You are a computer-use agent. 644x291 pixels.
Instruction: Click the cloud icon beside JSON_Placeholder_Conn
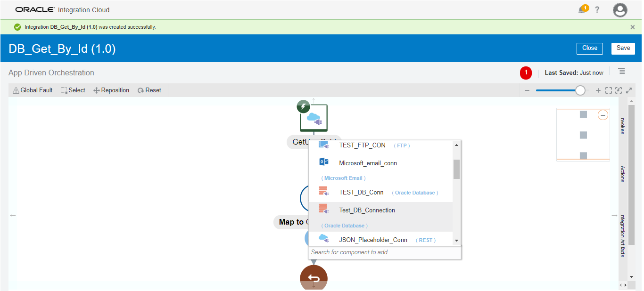pos(323,238)
